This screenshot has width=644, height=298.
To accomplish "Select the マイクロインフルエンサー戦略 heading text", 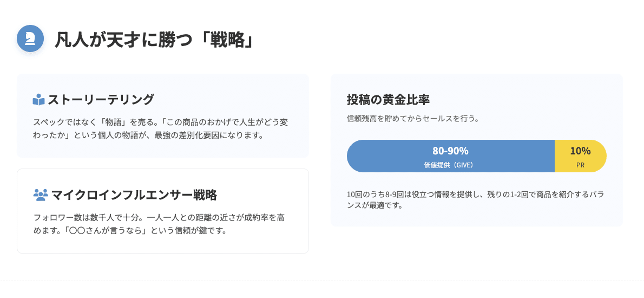I will 134,195.
